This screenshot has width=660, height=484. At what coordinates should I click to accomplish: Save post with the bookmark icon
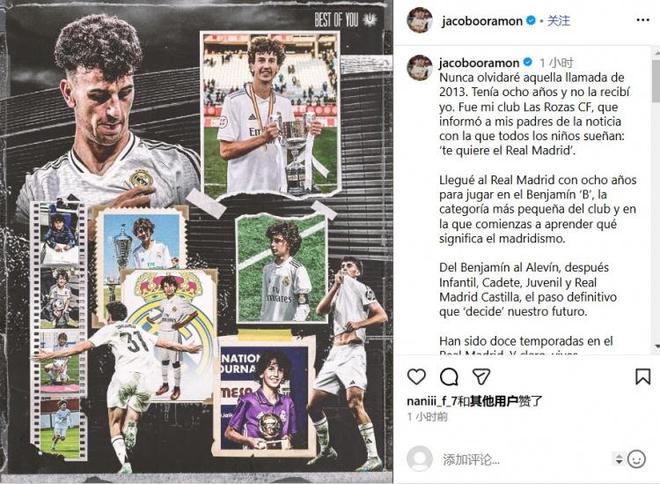(642, 377)
